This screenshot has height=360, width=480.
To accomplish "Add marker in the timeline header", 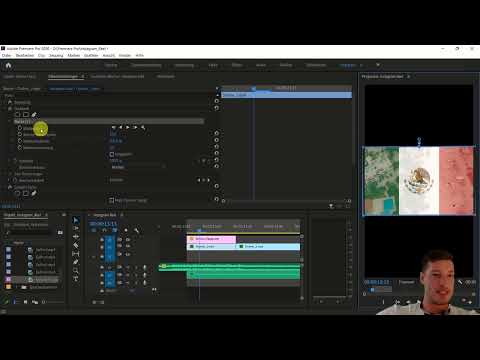I will click(126, 230).
